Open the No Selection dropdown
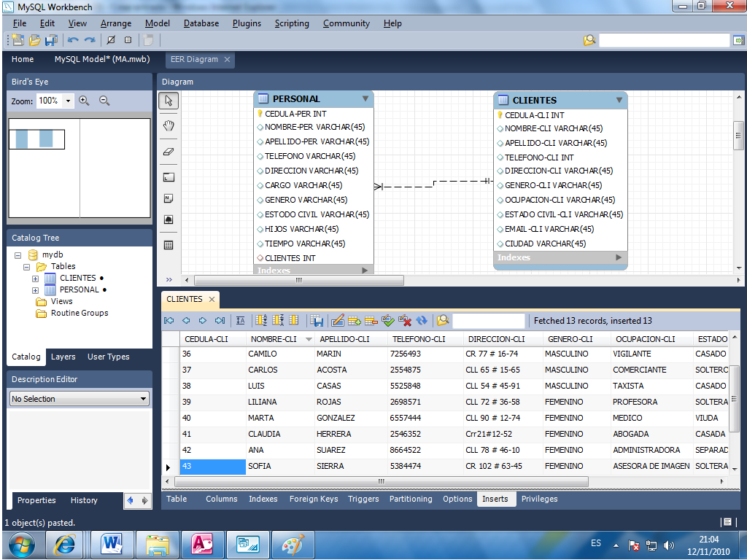This screenshot has width=747, height=560. [80, 399]
